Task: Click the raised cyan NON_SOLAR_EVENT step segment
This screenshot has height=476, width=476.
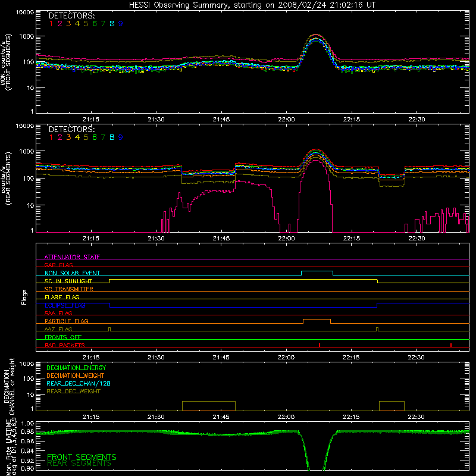Action: pyautogui.click(x=317, y=271)
